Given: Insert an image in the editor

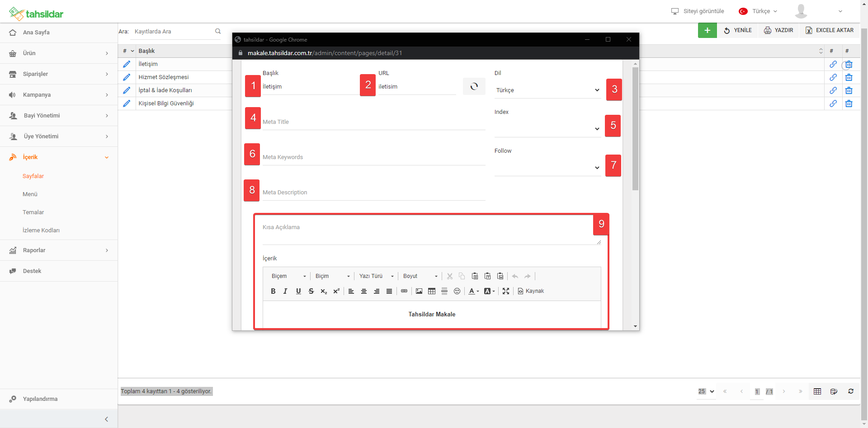Looking at the screenshot, I should (419, 291).
